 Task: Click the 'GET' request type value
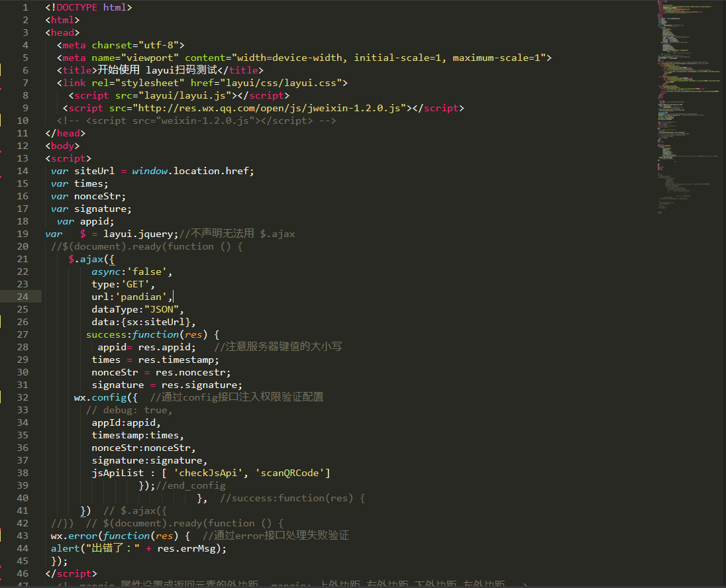coord(135,284)
